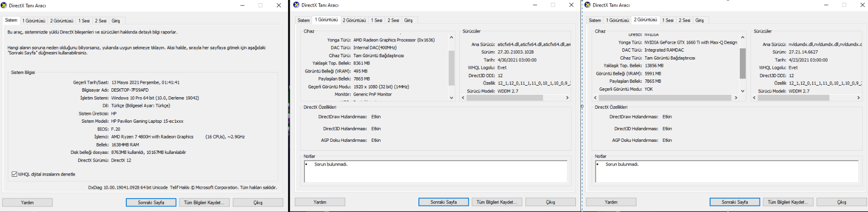This screenshot has height=212, width=868.
Task: Click DirectX icon in first window title bar
Action: click(x=4, y=5)
